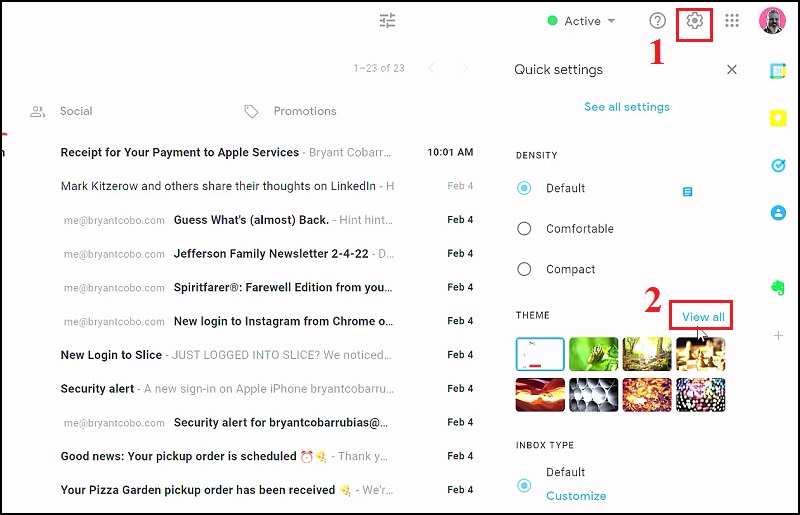Viewport: 800px width, 515px height.
Task: Choose the forest path theme thumbnail
Action: [647, 354]
